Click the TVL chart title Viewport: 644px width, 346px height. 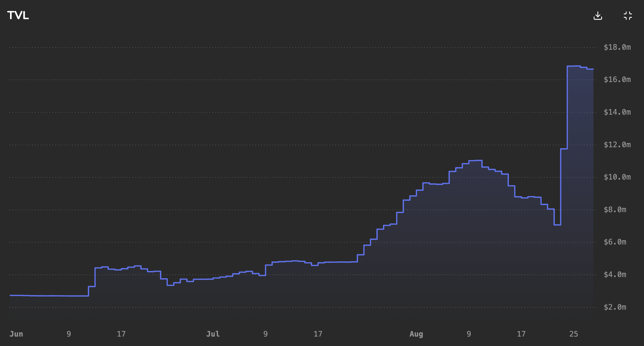coord(18,15)
